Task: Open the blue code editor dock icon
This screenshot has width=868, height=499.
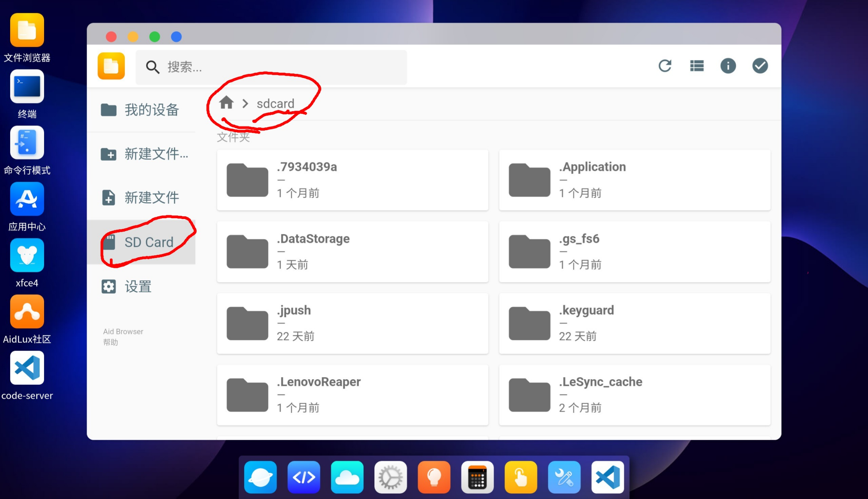Action: click(x=304, y=477)
